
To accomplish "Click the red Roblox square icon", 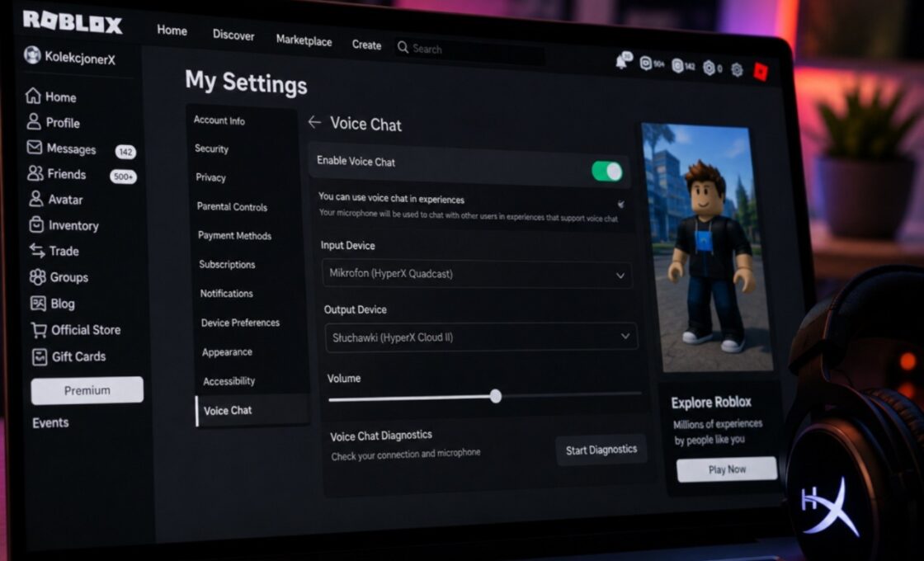I will (761, 72).
